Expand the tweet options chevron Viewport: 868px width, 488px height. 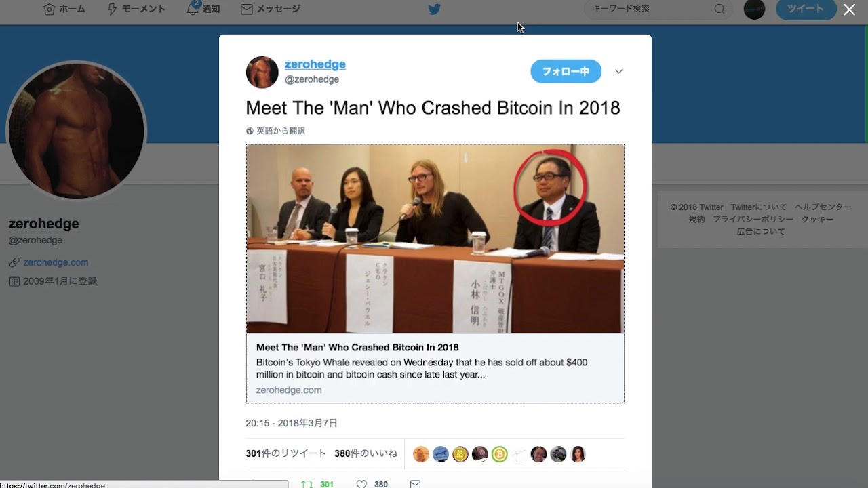click(618, 71)
